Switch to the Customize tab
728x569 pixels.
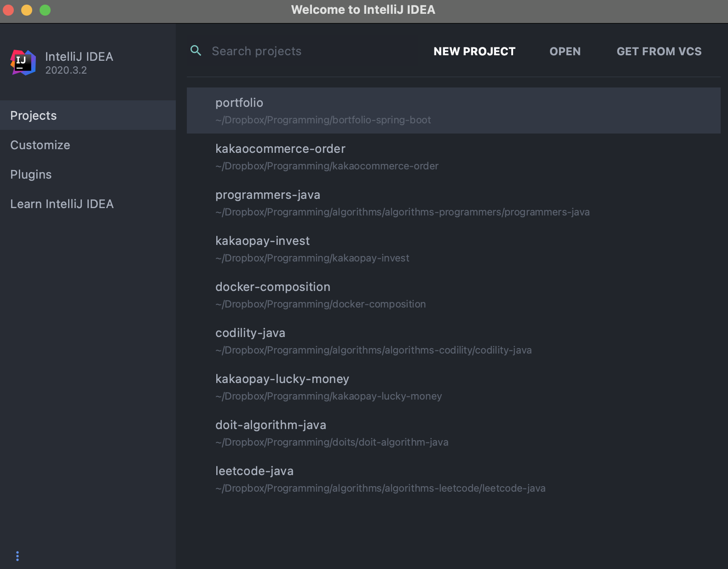coord(88,145)
